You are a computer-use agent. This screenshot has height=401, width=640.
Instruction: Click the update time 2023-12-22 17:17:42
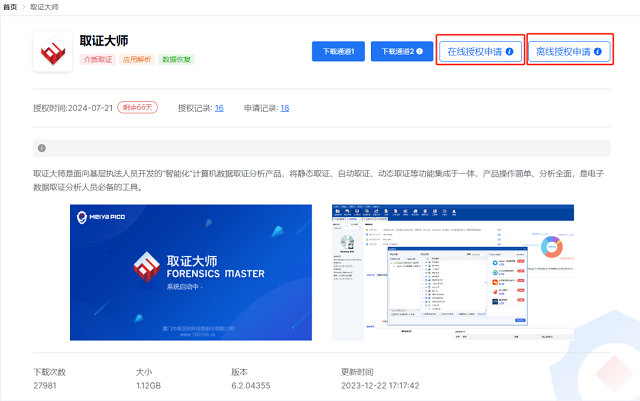point(380,385)
